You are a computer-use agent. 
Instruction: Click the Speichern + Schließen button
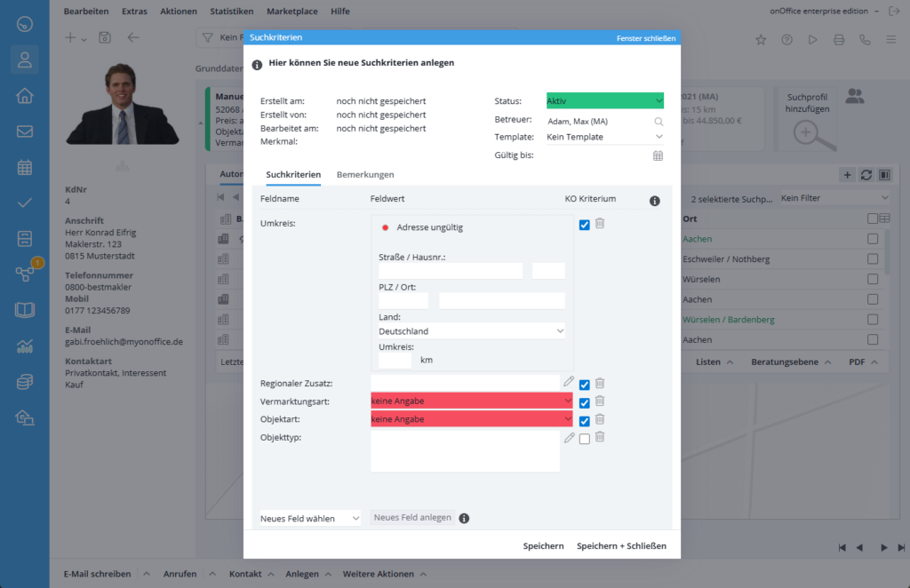(x=621, y=546)
